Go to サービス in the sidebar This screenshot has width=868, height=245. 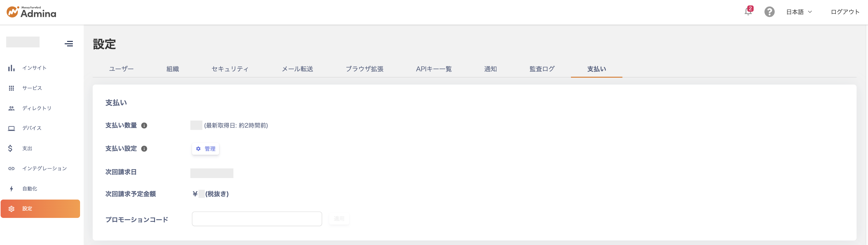pos(32,88)
